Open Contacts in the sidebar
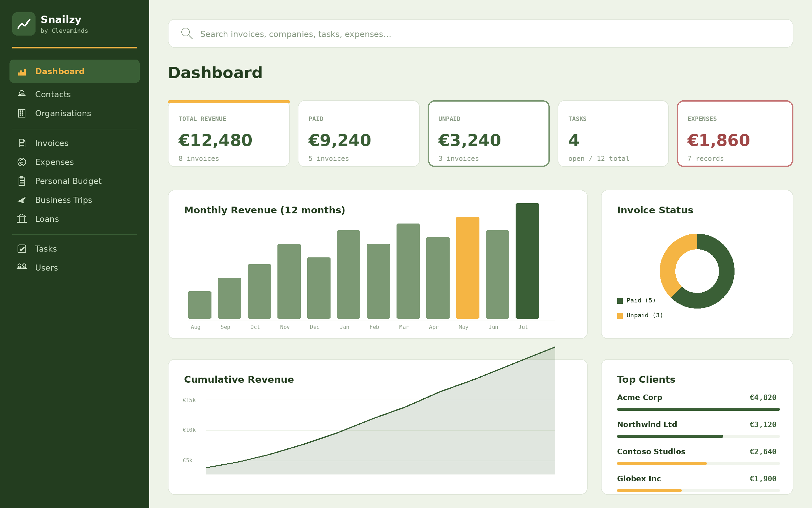The image size is (812, 508). (x=53, y=94)
